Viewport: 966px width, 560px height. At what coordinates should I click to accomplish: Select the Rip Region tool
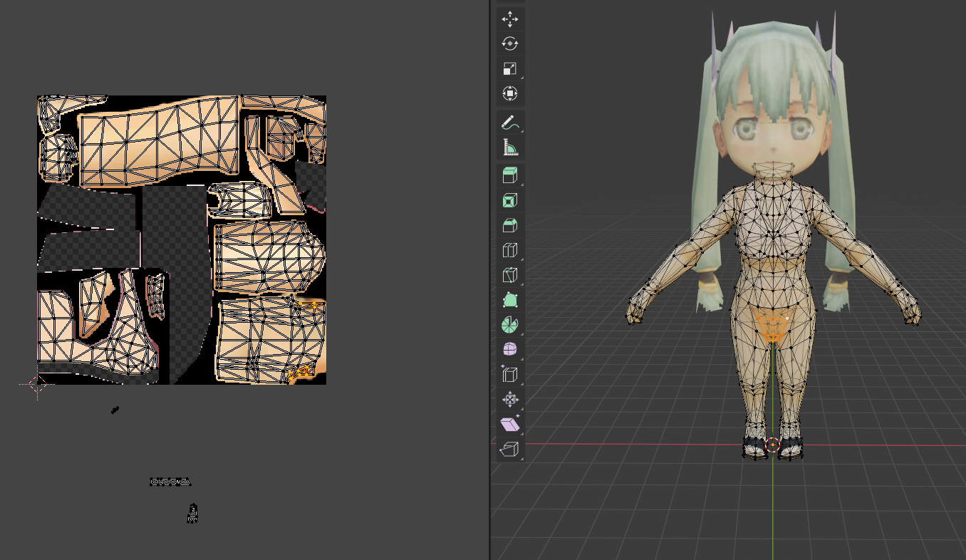click(510, 450)
